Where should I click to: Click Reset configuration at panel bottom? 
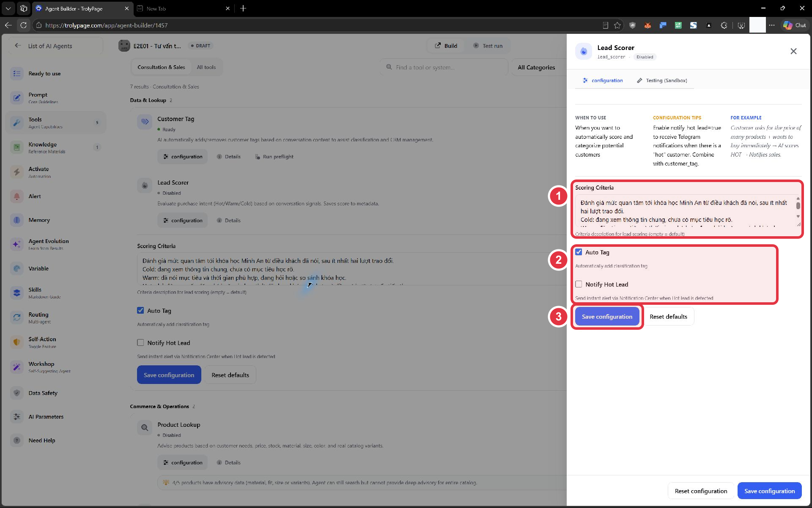point(701,491)
